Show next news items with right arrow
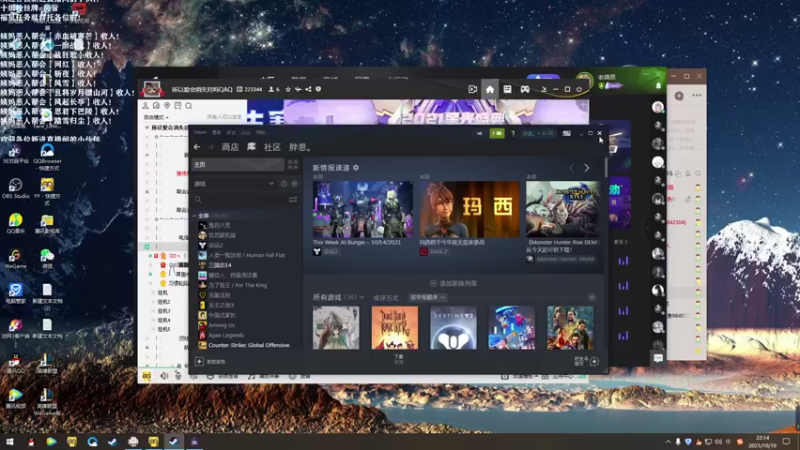Screen dimensions: 800x450 click(587, 168)
